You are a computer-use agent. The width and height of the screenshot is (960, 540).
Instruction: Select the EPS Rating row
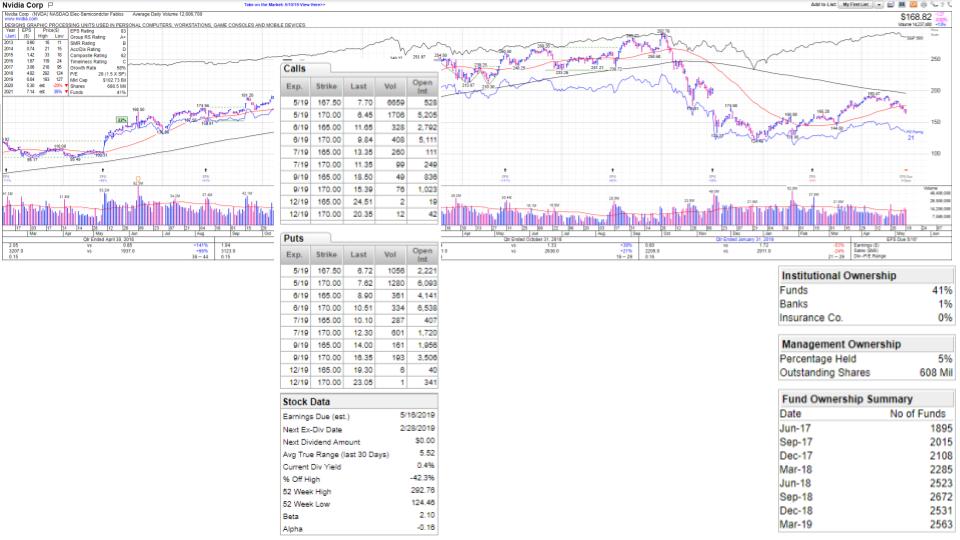[x=98, y=31]
